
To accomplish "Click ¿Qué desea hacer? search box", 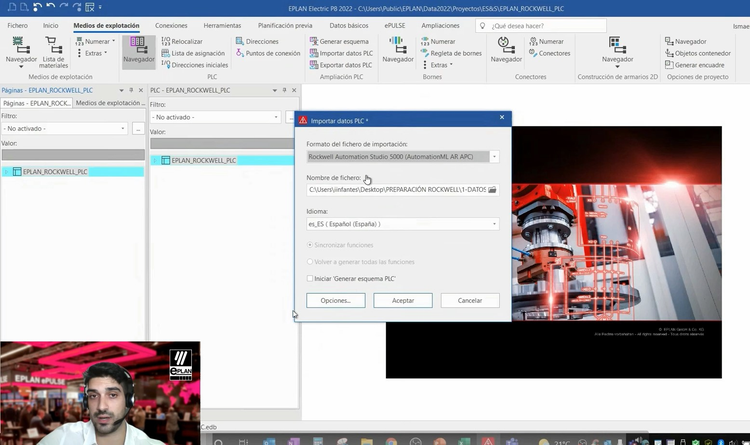I will 541,26.
